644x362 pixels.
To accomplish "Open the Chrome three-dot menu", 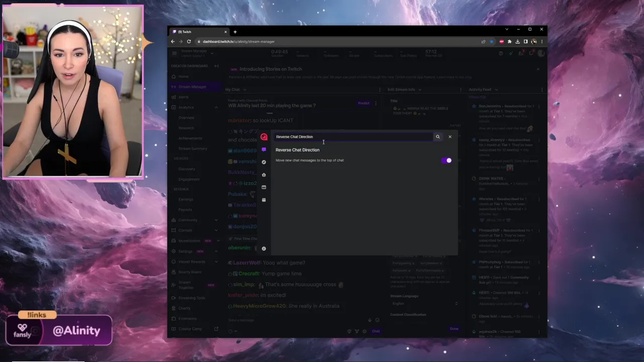I will click(541, 42).
